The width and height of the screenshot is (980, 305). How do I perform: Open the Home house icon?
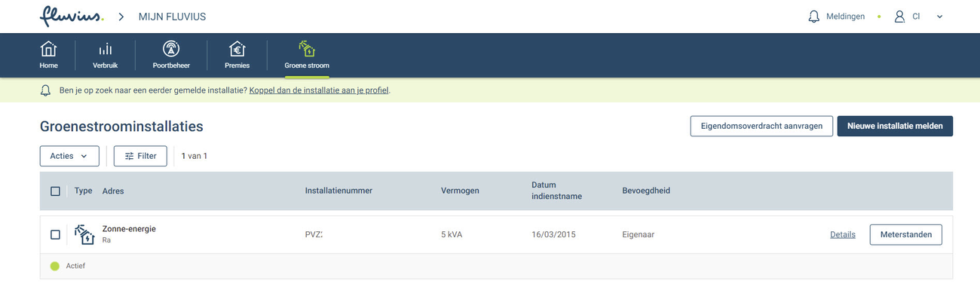tap(48, 50)
